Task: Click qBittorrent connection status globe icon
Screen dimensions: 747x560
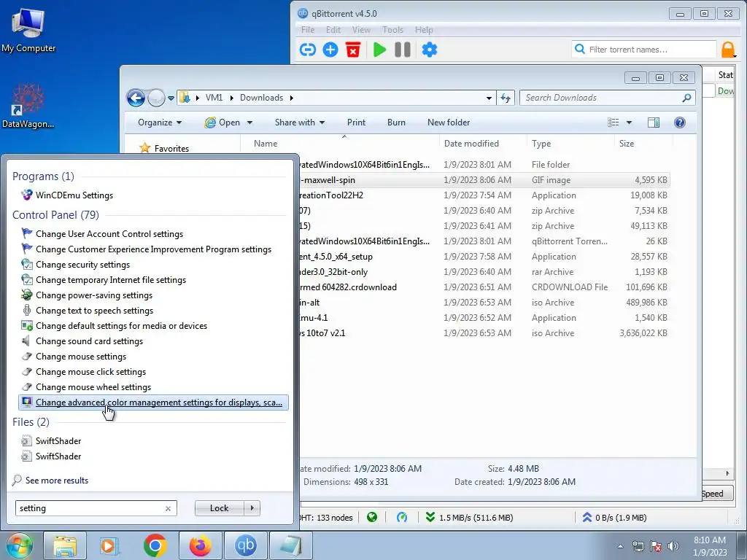Action: (x=372, y=517)
